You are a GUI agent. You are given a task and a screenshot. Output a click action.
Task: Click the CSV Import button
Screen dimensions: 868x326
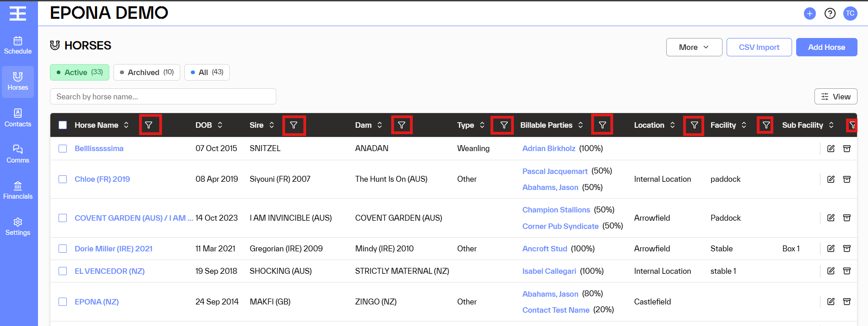click(759, 47)
